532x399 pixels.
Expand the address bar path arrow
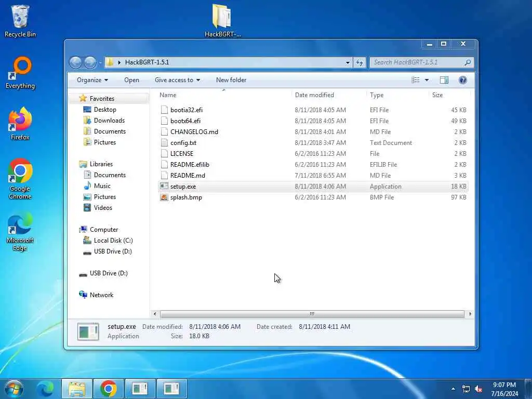click(x=119, y=62)
